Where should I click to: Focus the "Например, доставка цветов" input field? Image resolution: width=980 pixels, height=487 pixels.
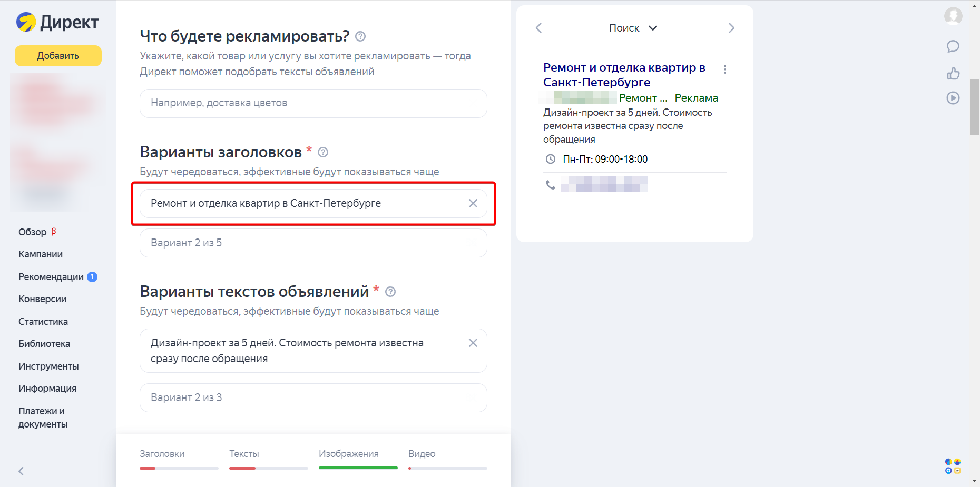click(x=313, y=103)
